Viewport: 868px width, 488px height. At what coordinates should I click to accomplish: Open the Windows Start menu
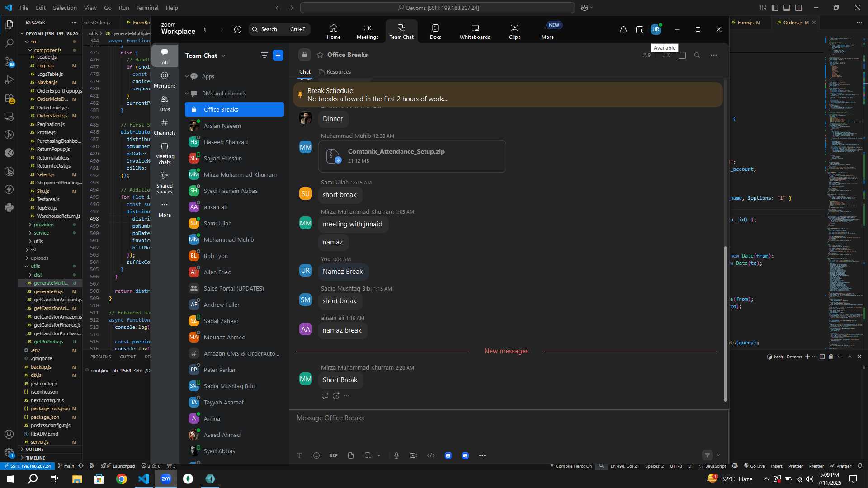(x=10, y=479)
